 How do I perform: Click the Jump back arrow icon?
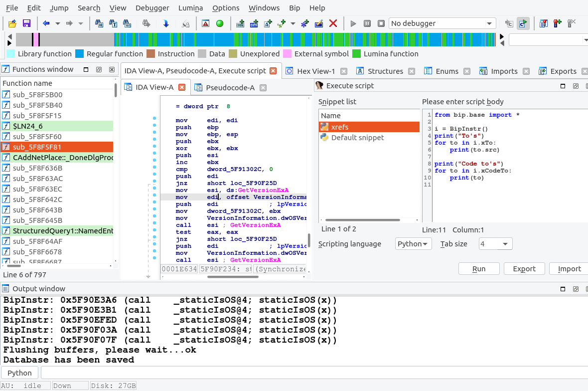(46, 23)
